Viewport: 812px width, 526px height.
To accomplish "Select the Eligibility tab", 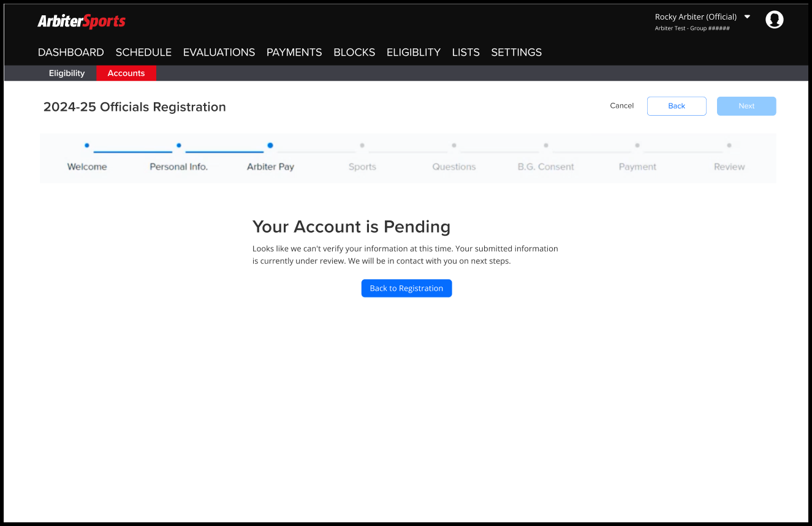I will pyautogui.click(x=66, y=73).
